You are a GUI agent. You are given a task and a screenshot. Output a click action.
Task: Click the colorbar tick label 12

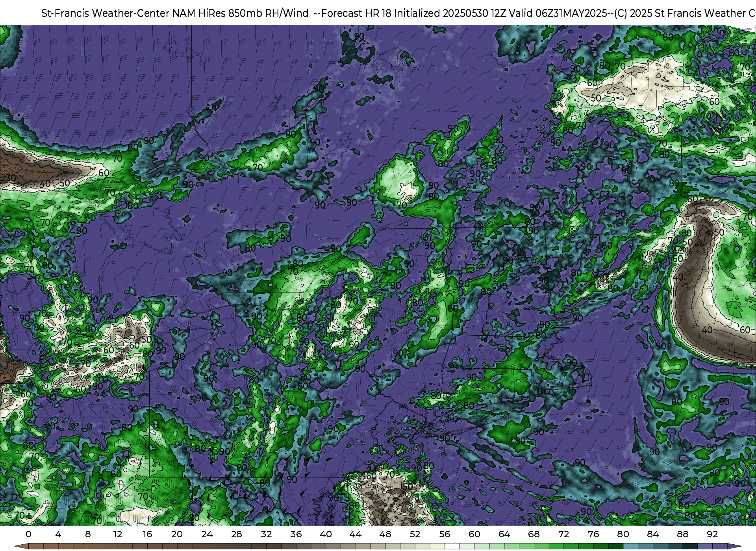[x=118, y=534]
